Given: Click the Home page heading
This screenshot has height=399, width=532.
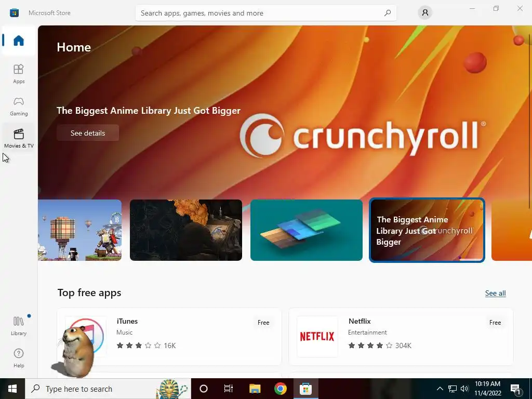Looking at the screenshot, I should coord(74,47).
